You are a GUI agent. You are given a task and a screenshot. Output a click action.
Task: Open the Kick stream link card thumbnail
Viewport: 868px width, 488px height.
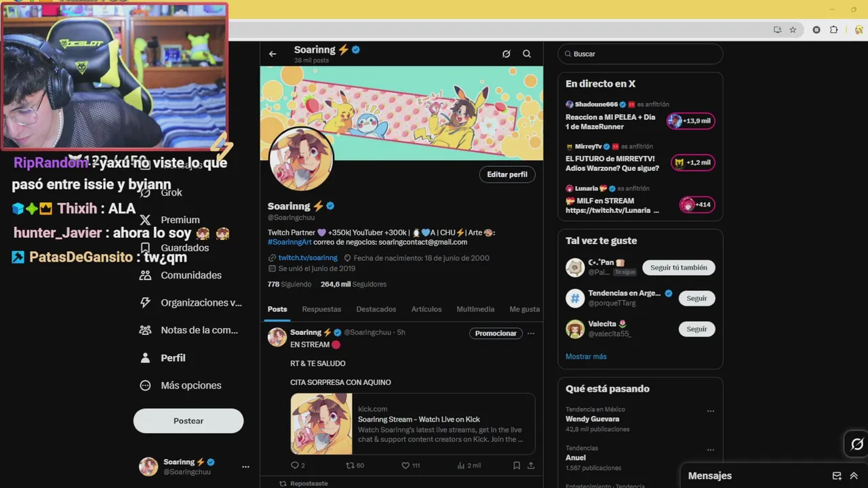pos(321,424)
